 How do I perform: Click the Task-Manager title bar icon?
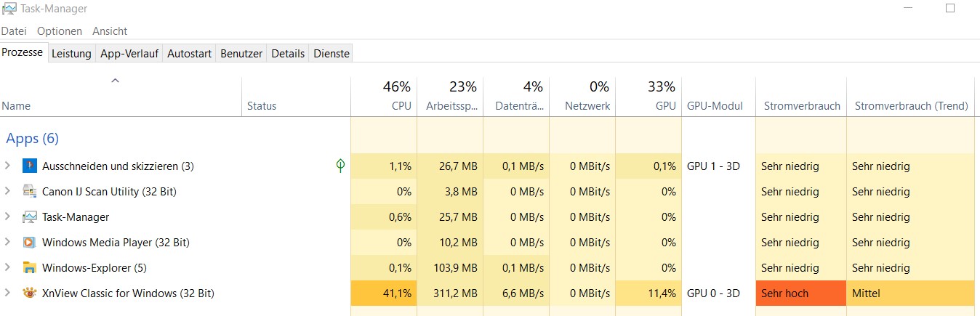[x=9, y=9]
